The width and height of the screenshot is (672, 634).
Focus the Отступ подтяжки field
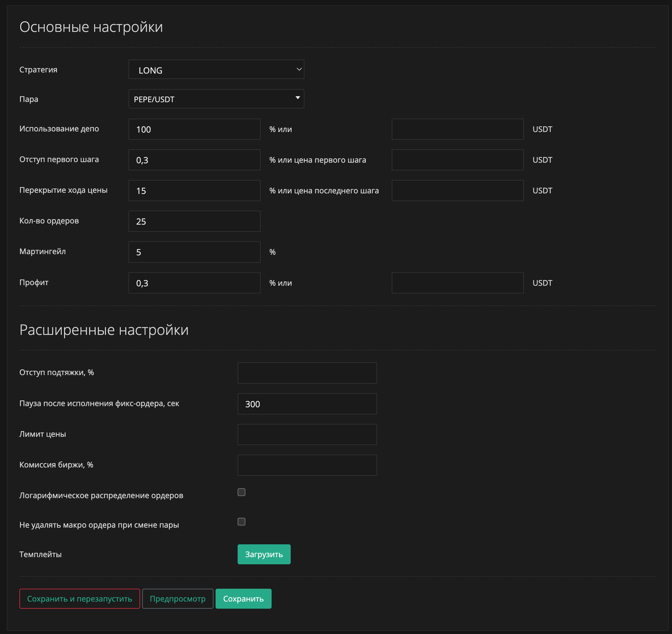307,373
